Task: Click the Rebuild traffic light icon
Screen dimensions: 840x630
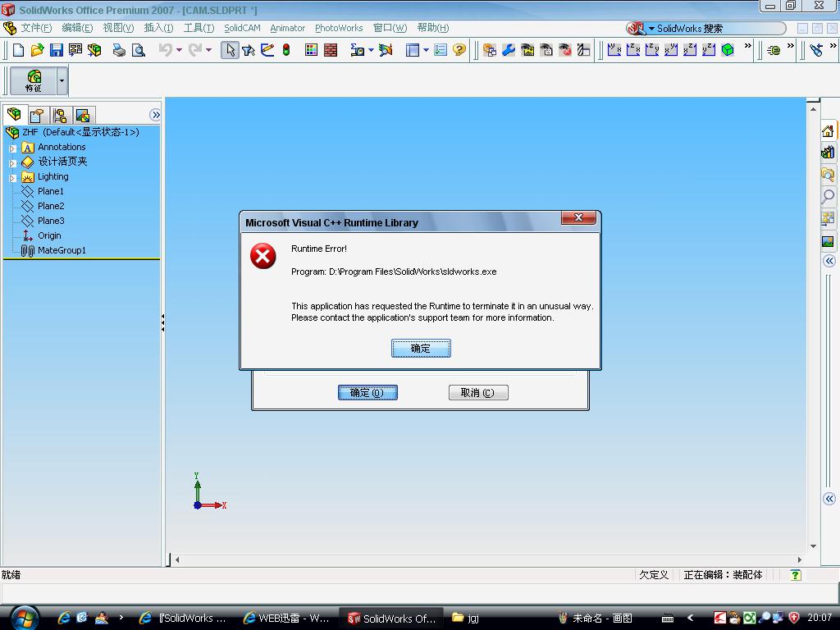Action: pyautogui.click(x=286, y=50)
